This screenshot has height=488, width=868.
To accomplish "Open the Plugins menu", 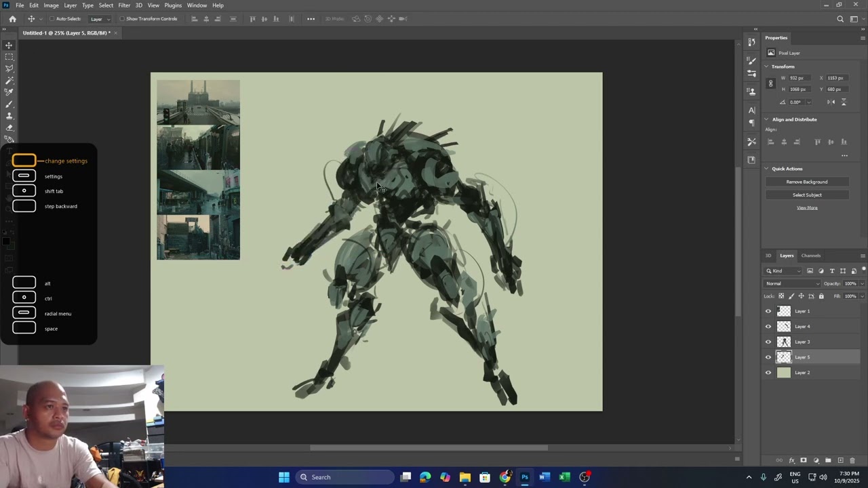I will click(173, 5).
